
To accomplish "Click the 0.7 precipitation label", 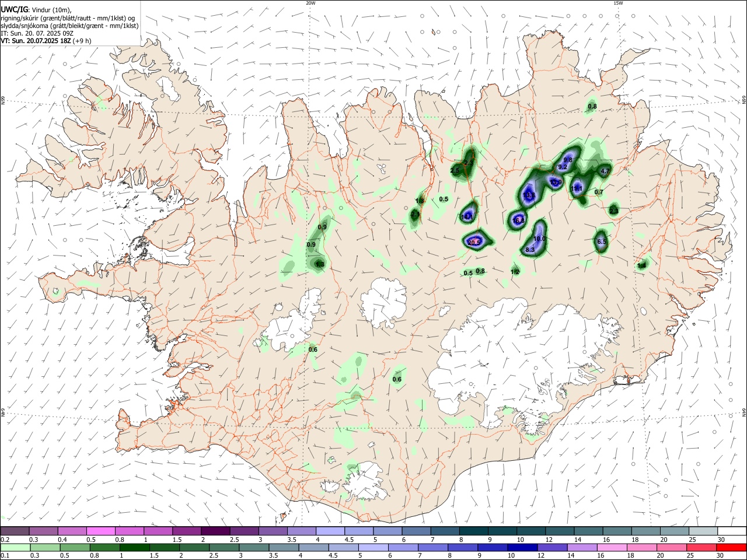I will (599, 192).
